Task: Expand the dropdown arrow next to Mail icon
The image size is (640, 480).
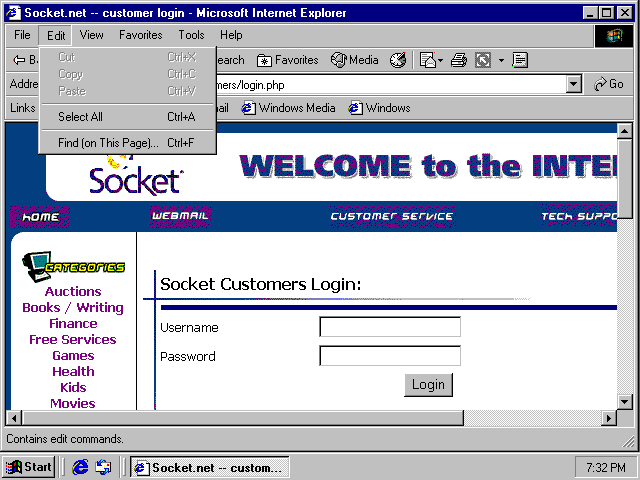Action: pyautogui.click(x=440, y=60)
